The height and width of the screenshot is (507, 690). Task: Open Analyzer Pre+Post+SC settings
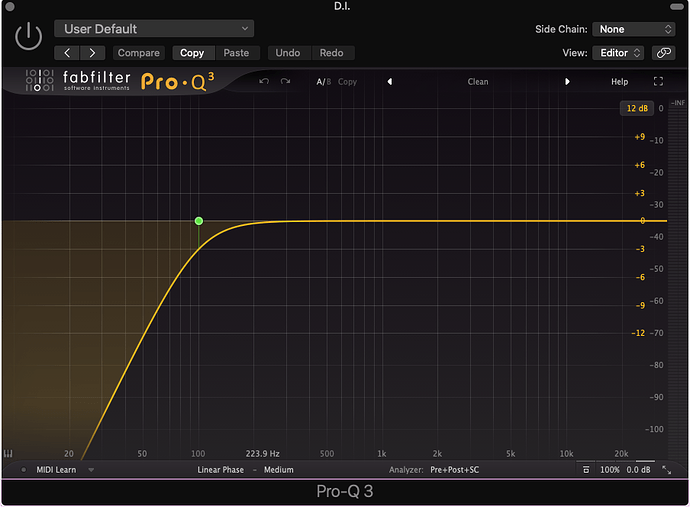tap(455, 470)
